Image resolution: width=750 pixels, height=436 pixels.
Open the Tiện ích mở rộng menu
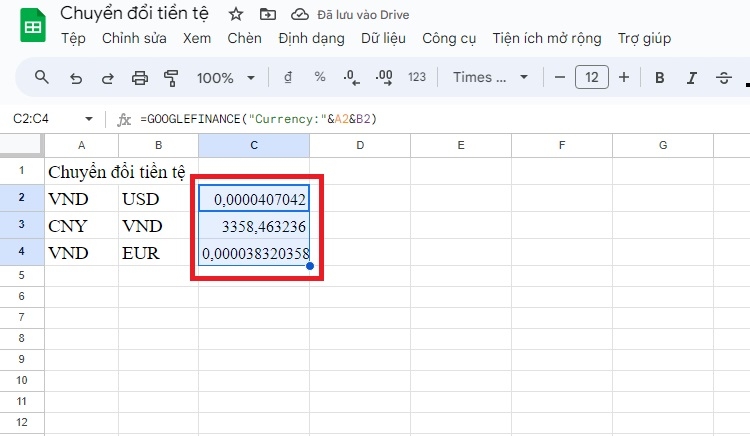(547, 38)
